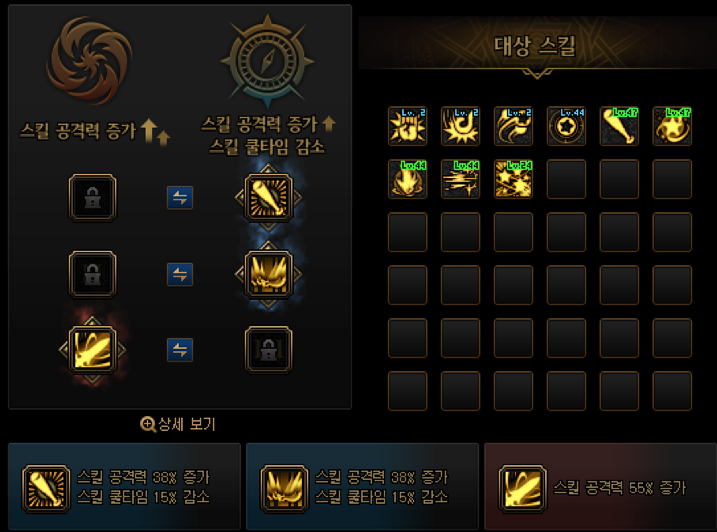Click the 스킬 공격력 55% 증가 card
Image resolution: width=717 pixels, height=532 pixels.
point(600,486)
